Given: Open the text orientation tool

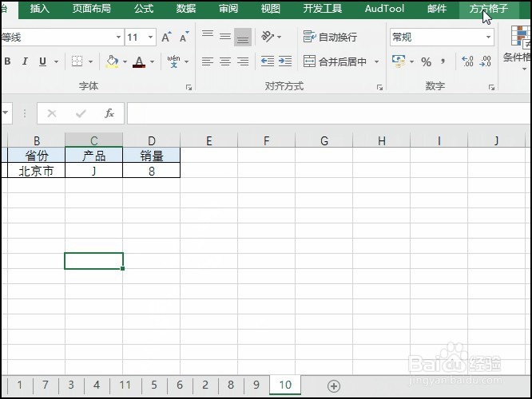Looking at the screenshot, I should [x=268, y=37].
